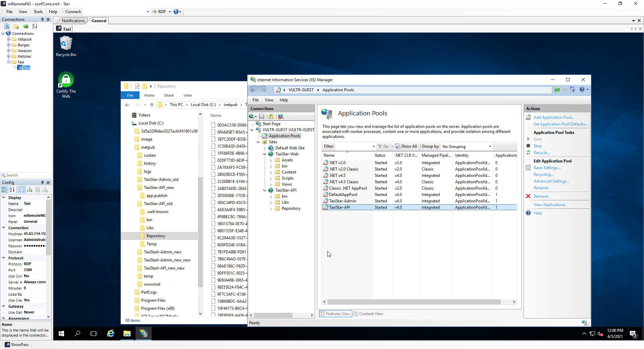Viewport: 644px width, 349px height.
Task: Select the DefaultAppPool row in the list
Action: click(419, 195)
